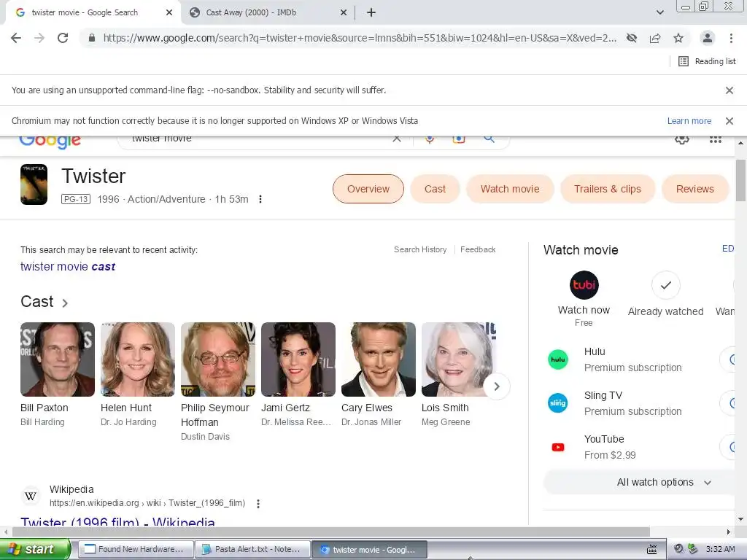Open the Reading list panel
The height and width of the screenshot is (560, 747).
click(x=707, y=61)
